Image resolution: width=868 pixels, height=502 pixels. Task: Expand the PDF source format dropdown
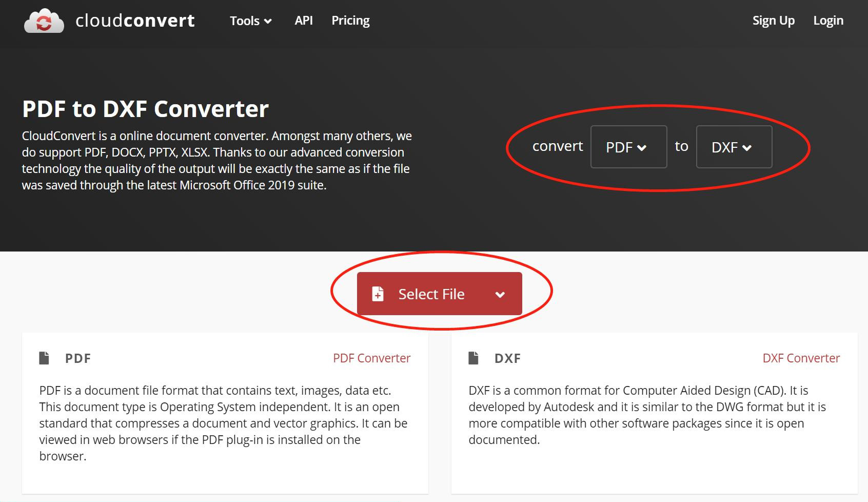point(628,147)
